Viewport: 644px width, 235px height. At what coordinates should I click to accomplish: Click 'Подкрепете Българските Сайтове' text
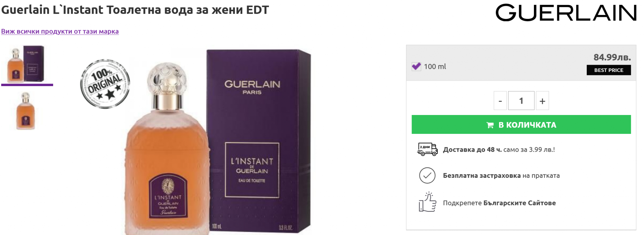pyautogui.click(x=499, y=203)
